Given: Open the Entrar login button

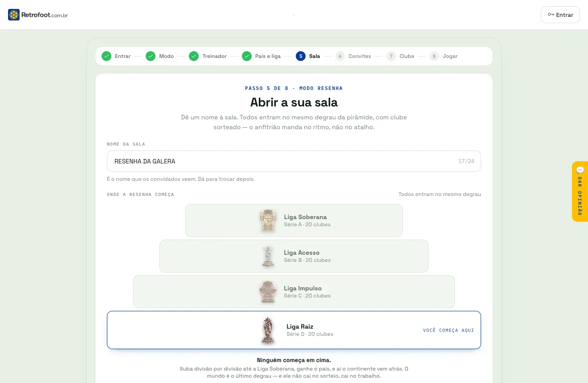Looking at the screenshot, I should 560,15.
